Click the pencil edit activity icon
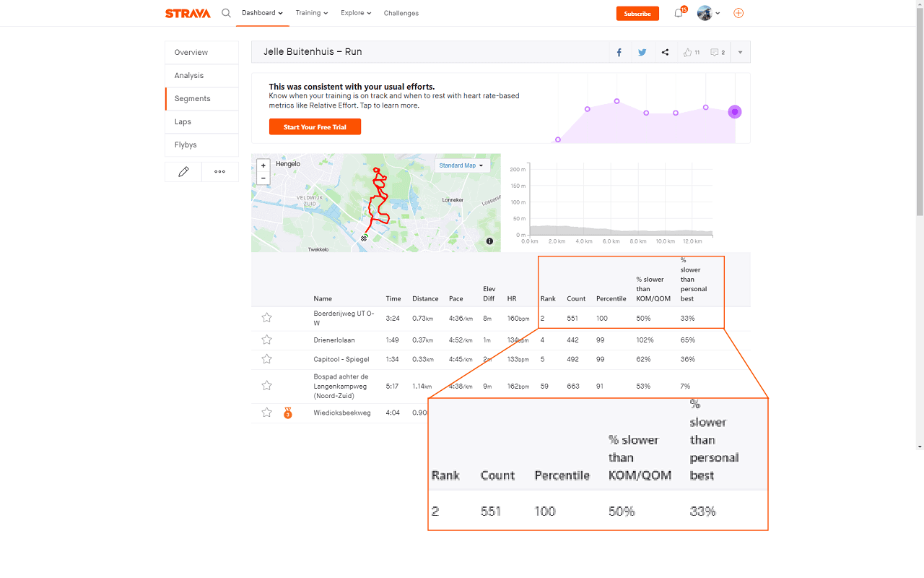 click(x=183, y=172)
